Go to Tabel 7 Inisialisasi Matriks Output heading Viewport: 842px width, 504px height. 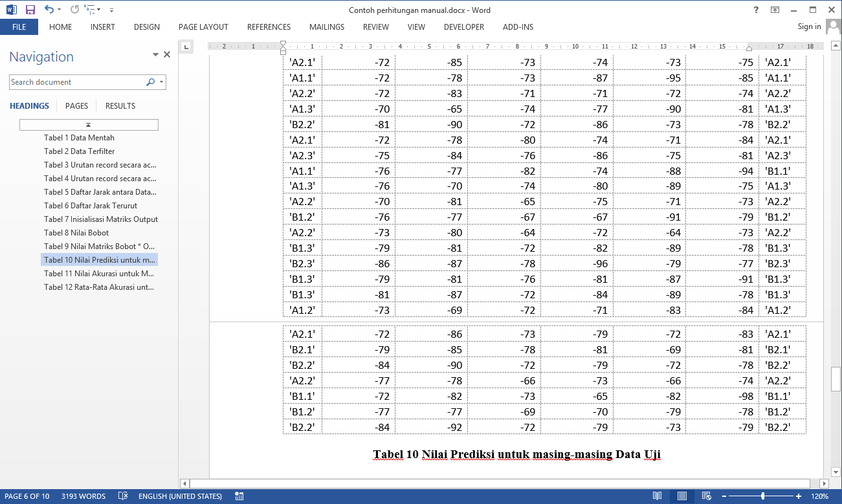tap(100, 219)
